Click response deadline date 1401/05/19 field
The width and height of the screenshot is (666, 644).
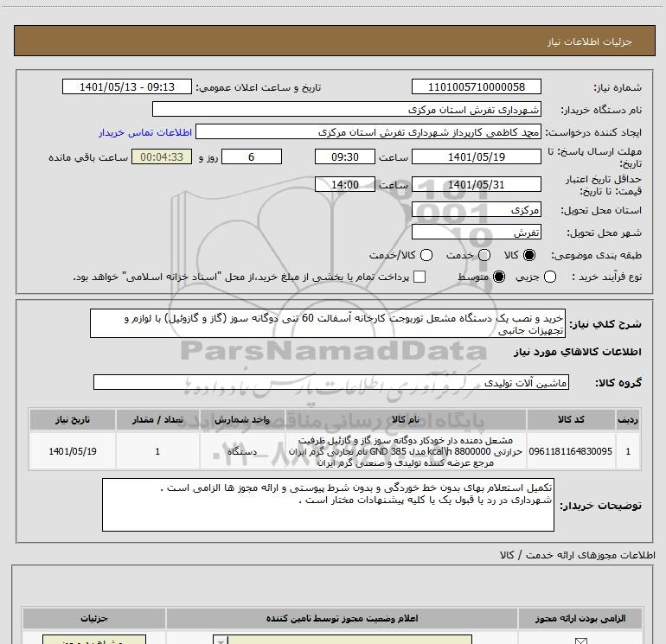point(476,156)
